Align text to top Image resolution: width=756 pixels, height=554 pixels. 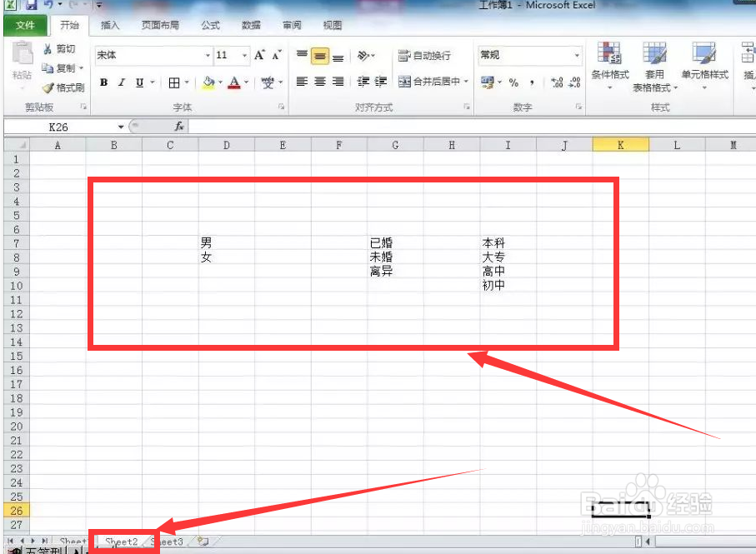click(302, 56)
